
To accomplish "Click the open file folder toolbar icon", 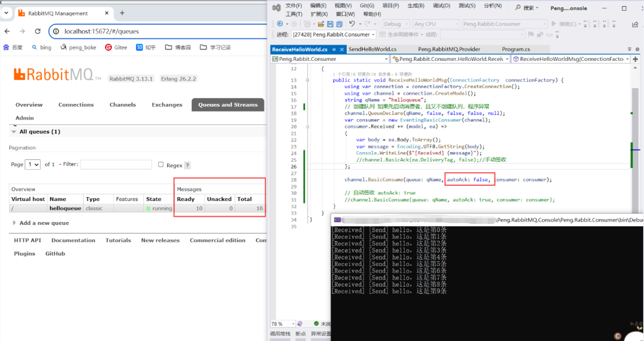I will click(x=321, y=24).
